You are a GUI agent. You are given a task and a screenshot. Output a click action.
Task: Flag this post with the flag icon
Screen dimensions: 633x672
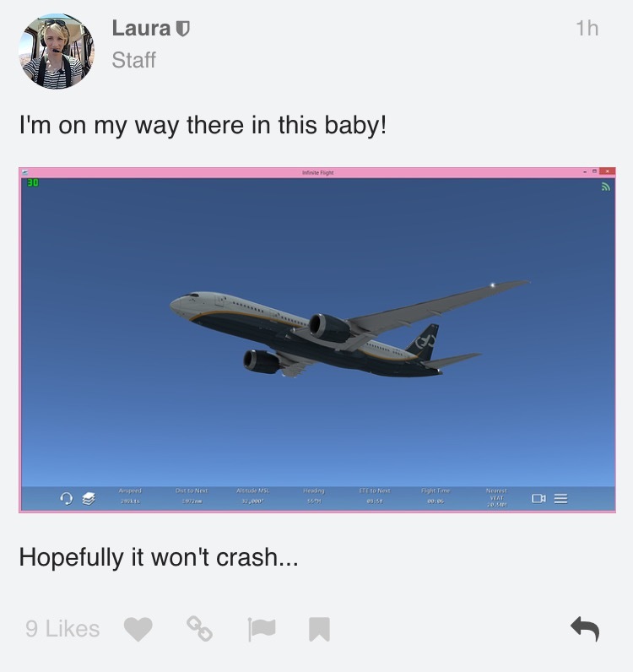pos(262,629)
